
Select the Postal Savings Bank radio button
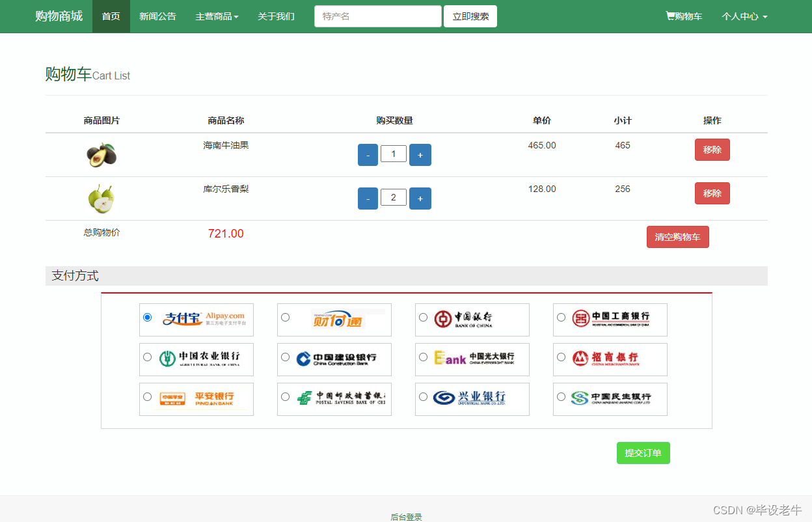coord(286,397)
